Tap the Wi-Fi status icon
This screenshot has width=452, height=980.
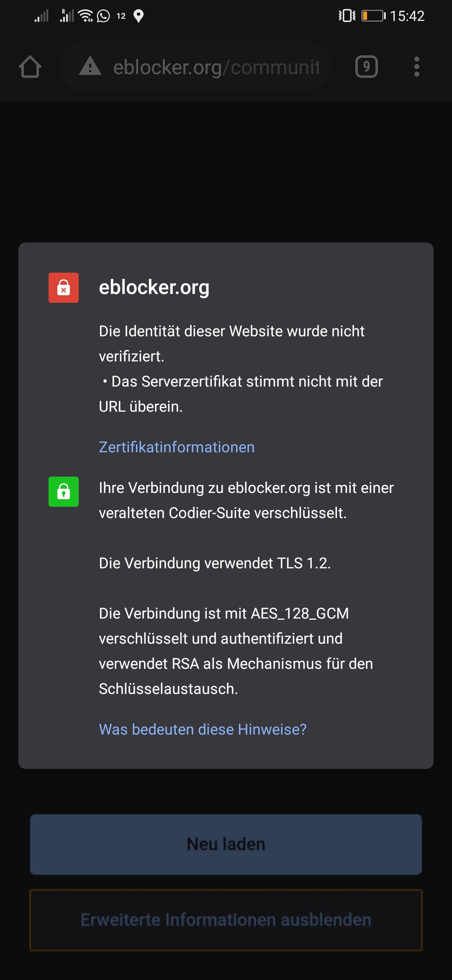86,15
